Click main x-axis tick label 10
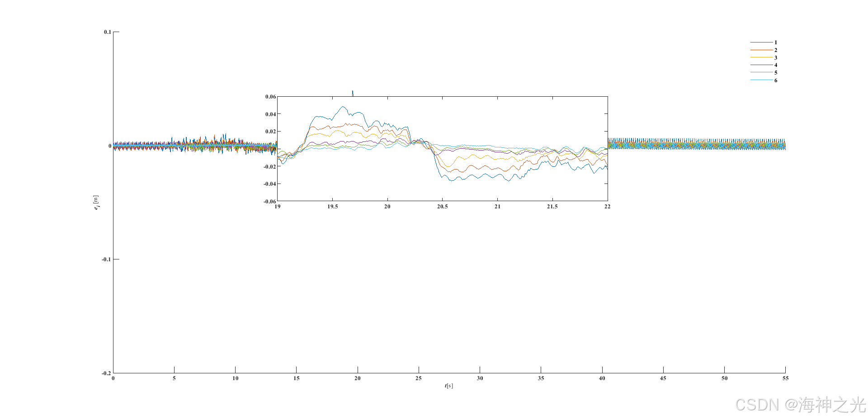 235,378
